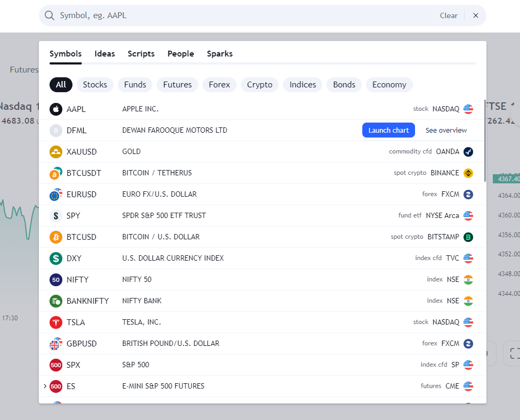Expand the ES futures contracts chevron

[45, 386]
